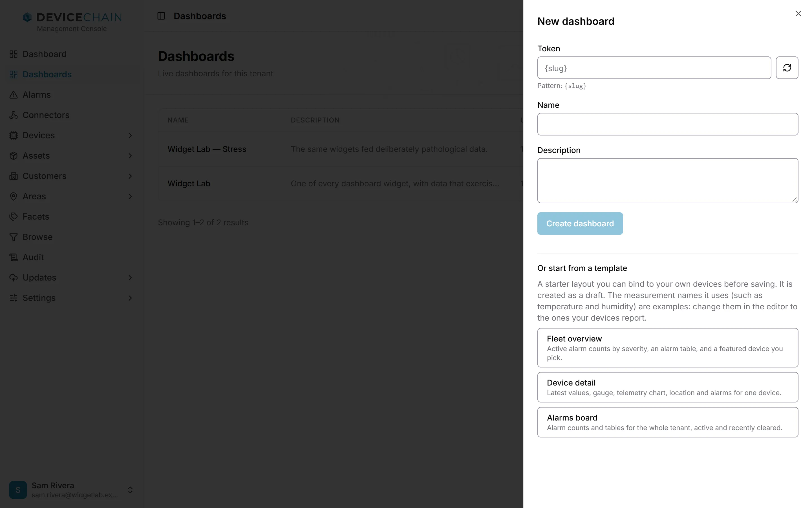Choose the Alarms board template
Viewport: 812px width, 508px height.
(667, 422)
